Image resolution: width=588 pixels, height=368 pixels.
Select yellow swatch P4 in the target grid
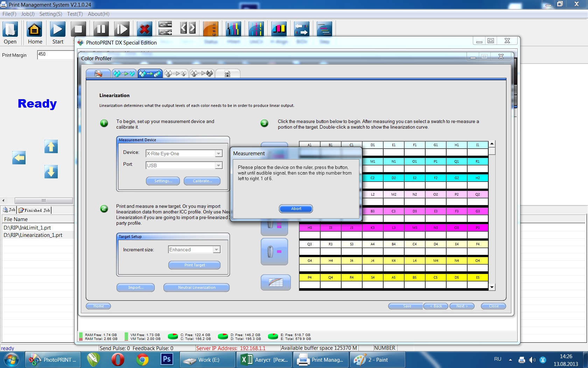pos(309,278)
